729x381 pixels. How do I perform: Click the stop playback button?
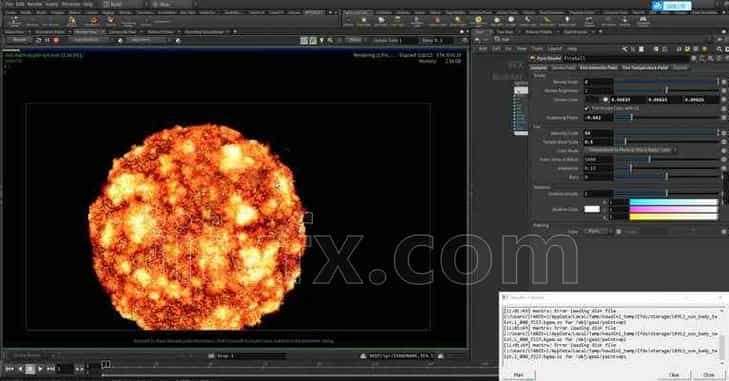click(x=30, y=369)
